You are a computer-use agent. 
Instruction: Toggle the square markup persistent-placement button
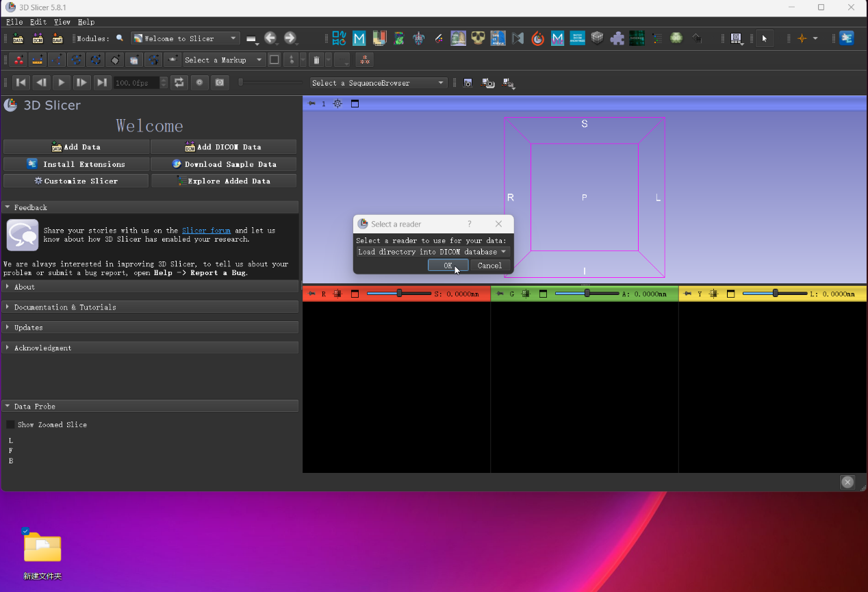tap(275, 60)
